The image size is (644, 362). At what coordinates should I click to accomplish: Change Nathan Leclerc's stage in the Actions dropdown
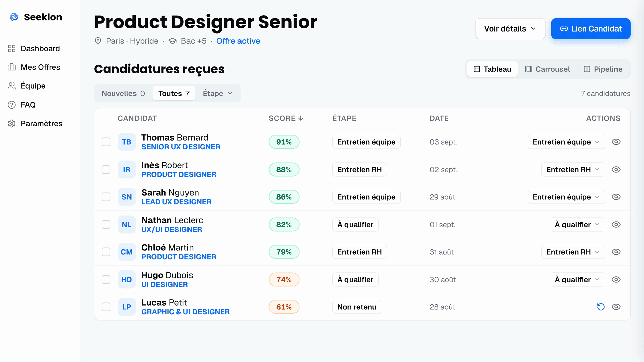(577, 225)
